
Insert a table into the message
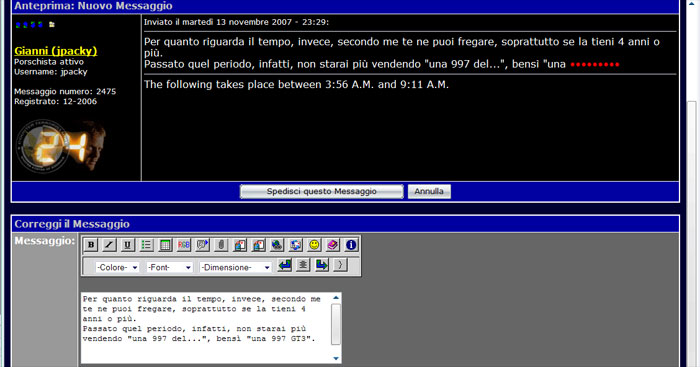[x=165, y=245]
